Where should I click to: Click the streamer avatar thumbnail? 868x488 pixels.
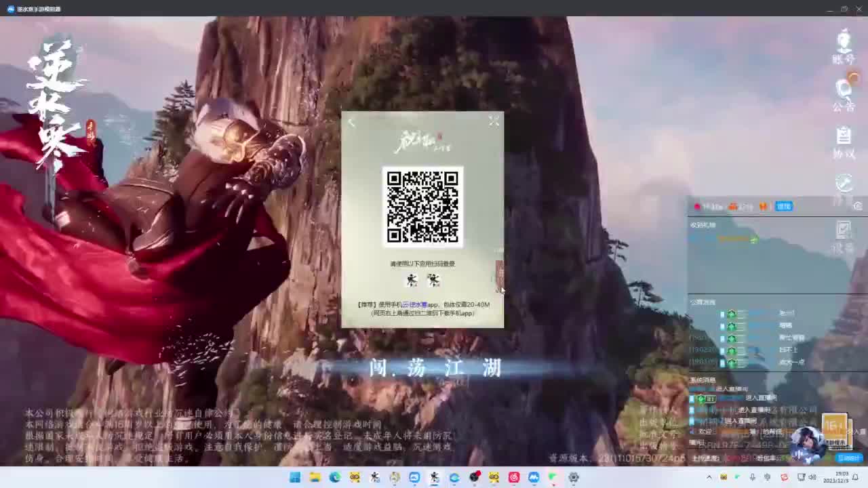[x=808, y=444]
